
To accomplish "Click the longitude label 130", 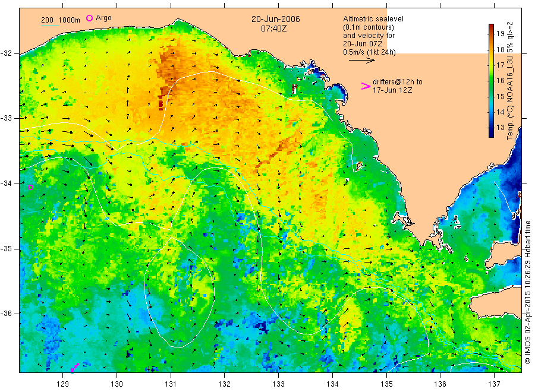I will 117,384.
